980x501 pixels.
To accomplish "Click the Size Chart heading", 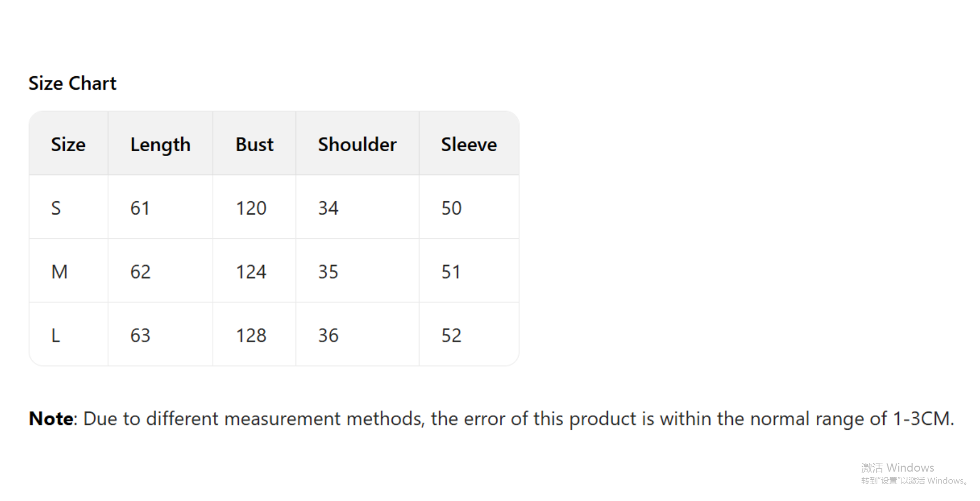I will [72, 83].
